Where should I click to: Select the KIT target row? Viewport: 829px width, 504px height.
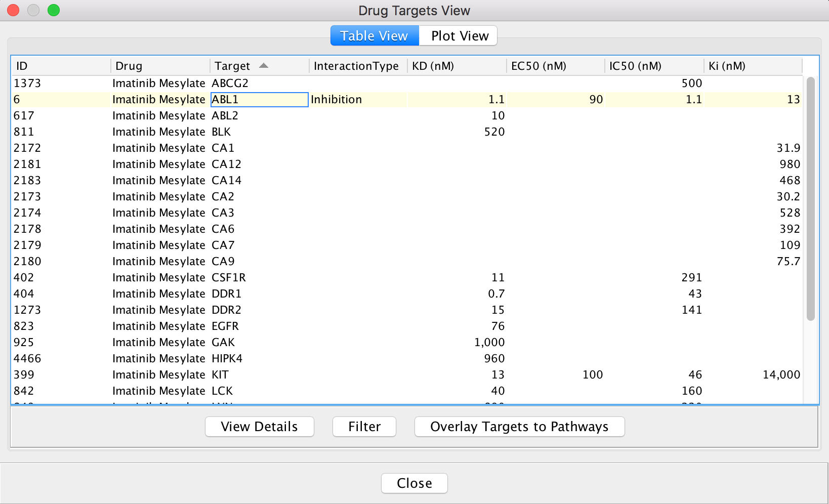coord(407,375)
